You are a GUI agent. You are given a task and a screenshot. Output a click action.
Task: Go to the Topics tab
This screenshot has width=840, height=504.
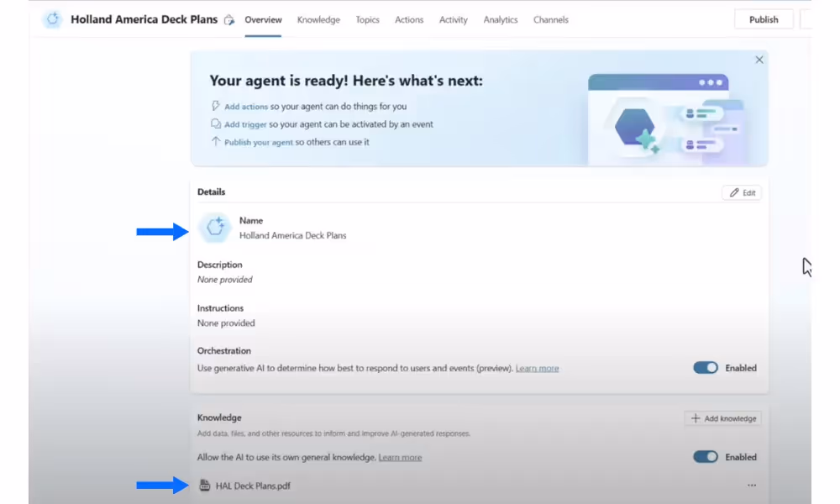pyautogui.click(x=368, y=20)
